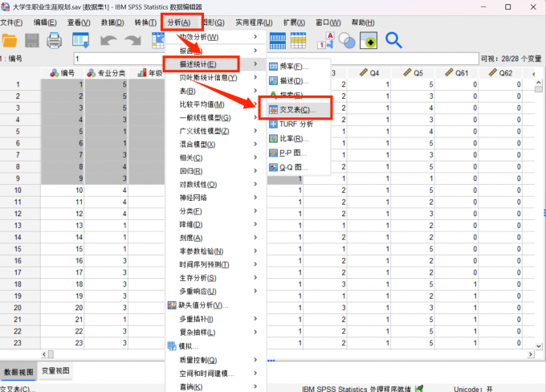Click the plus icon beside TURF 分析
Screen dimensions: 546x392
273,124
